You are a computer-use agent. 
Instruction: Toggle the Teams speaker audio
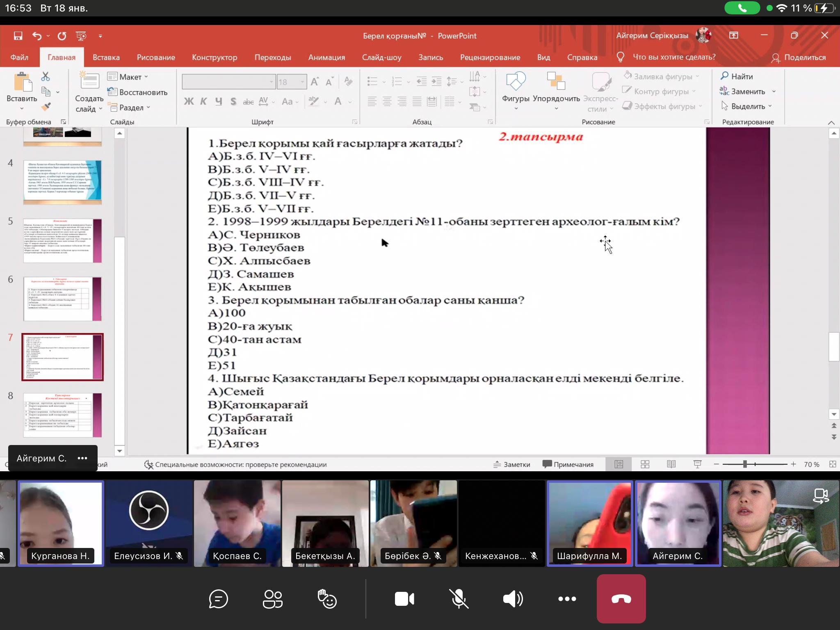pyautogui.click(x=513, y=599)
